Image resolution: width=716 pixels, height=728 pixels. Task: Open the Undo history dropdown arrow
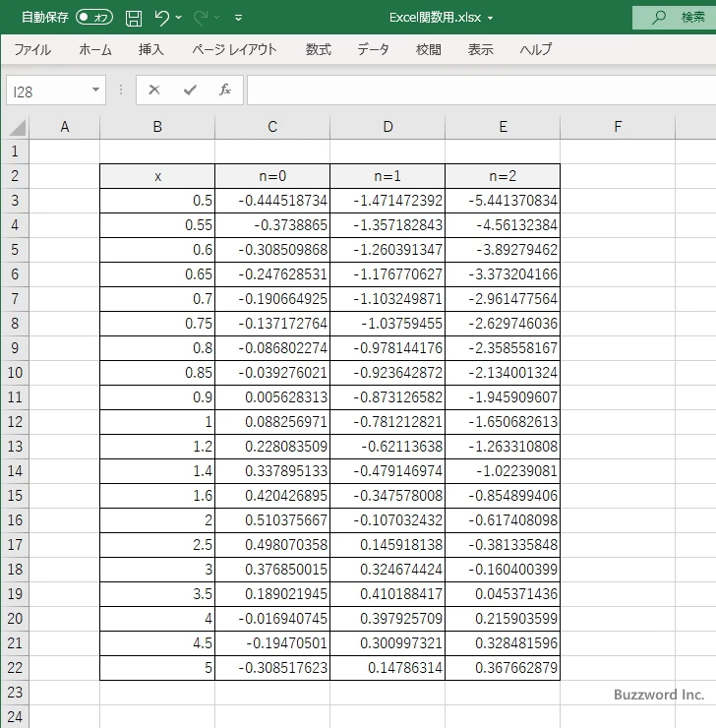pyautogui.click(x=179, y=18)
